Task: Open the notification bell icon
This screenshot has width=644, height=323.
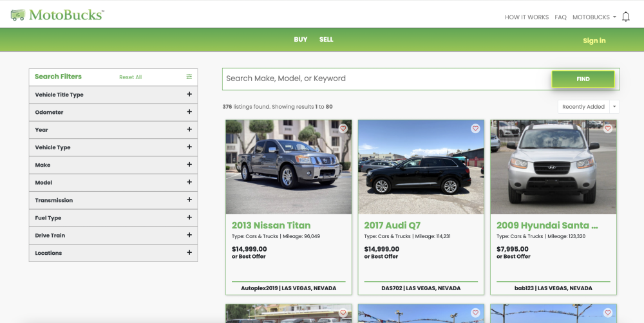Action: pos(625,17)
